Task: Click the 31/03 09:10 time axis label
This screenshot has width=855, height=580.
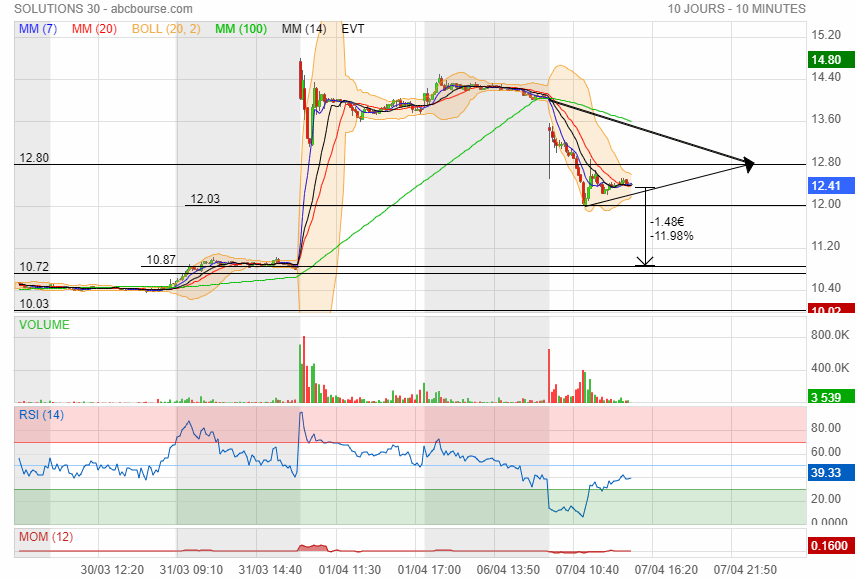Action: pyautogui.click(x=191, y=570)
